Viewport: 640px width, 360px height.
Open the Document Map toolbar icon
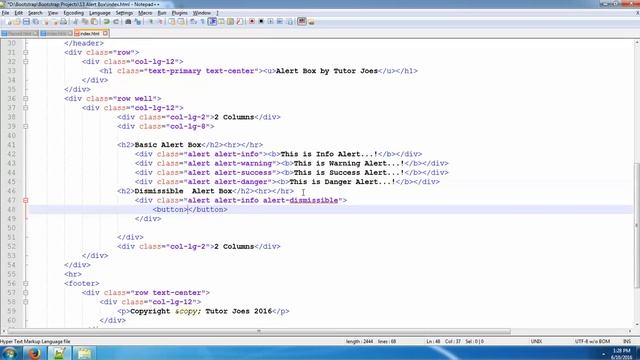(x=230, y=22)
